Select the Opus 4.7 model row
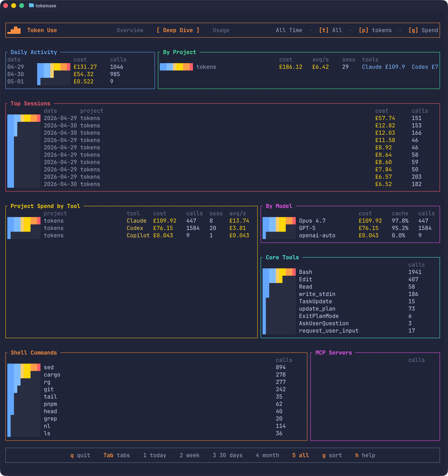This screenshot has height=476, width=448. 350,221
